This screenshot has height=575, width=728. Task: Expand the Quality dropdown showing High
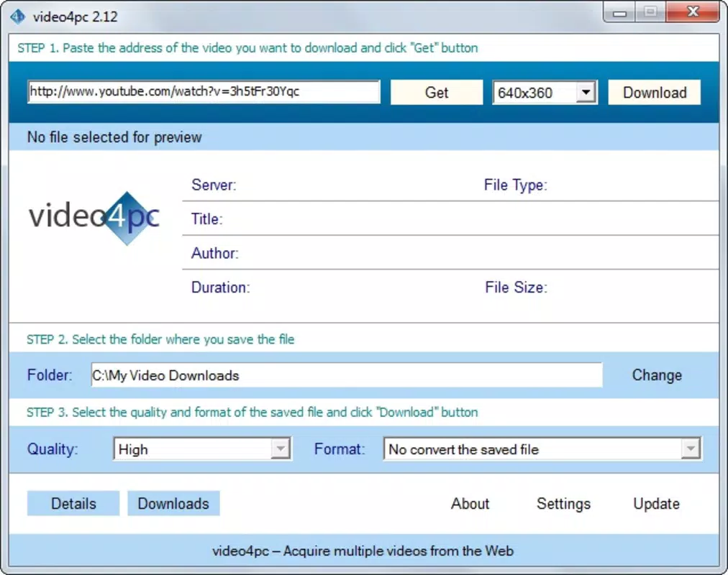(281, 449)
